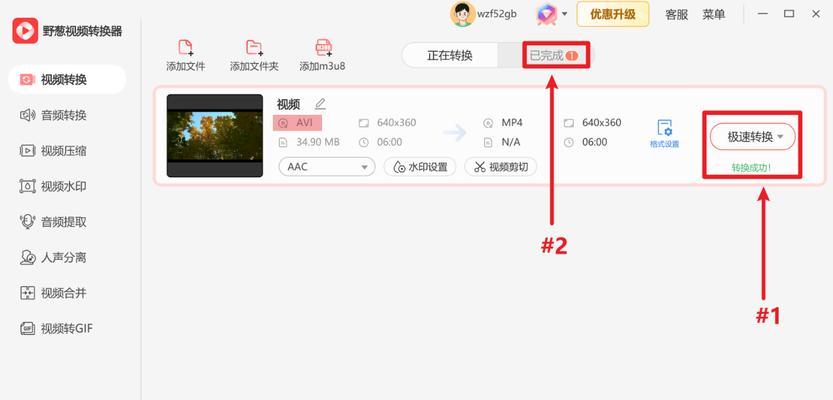Image resolution: width=833 pixels, height=400 pixels.
Task: Click the user avatar icon
Action: (463, 14)
